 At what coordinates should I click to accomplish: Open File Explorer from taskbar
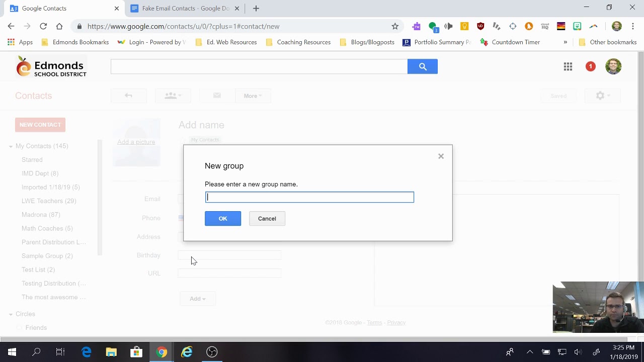pos(111,352)
